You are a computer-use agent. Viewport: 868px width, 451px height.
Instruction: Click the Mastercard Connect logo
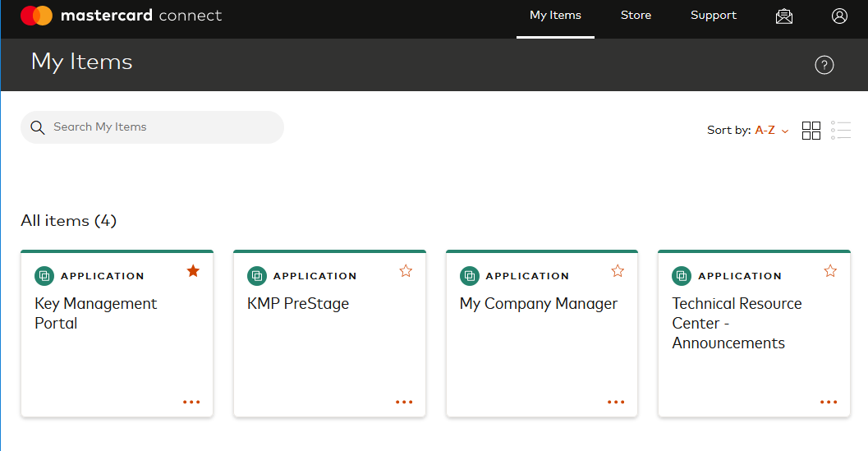(121, 16)
